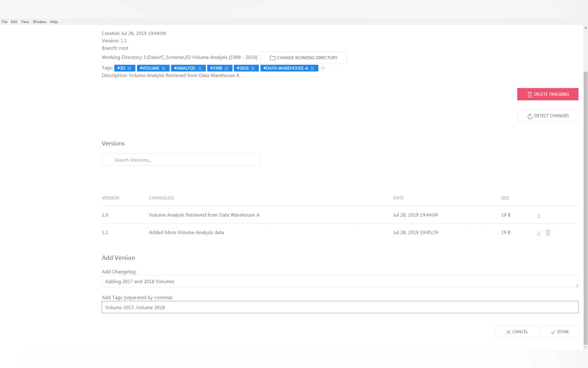Click the Delete Tracking button
The image size is (588, 368).
[x=548, y=94]
